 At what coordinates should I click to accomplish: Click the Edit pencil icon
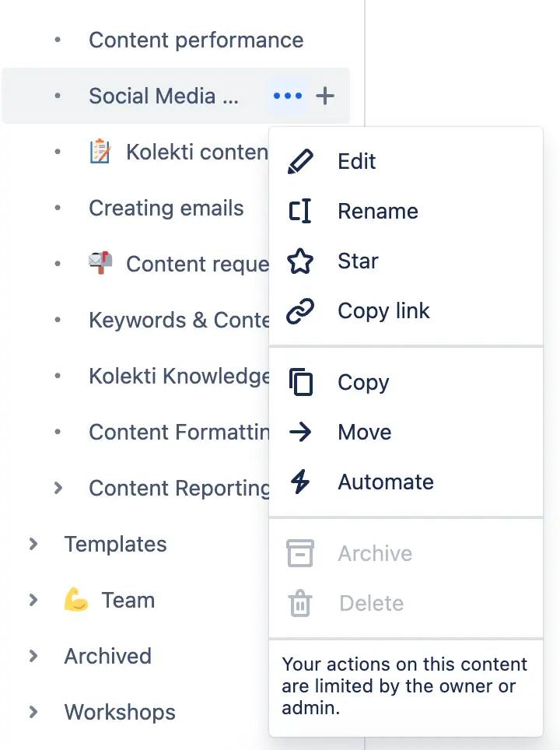301,161
